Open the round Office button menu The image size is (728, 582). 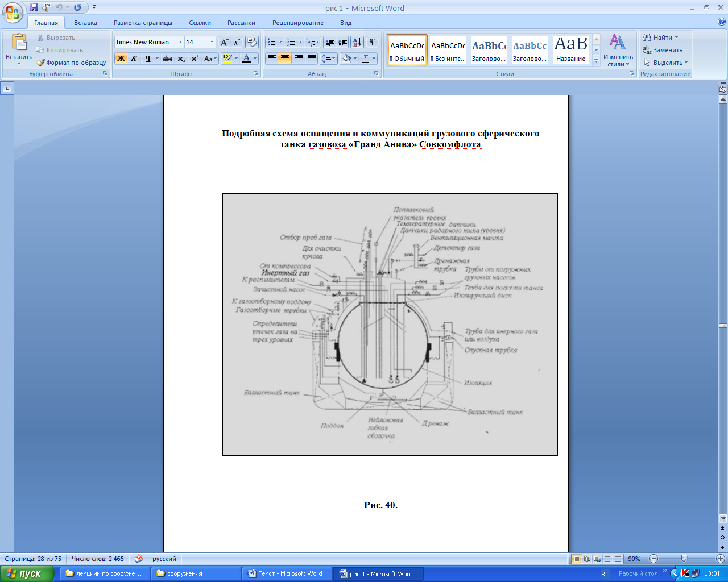(x=13, y=11)
